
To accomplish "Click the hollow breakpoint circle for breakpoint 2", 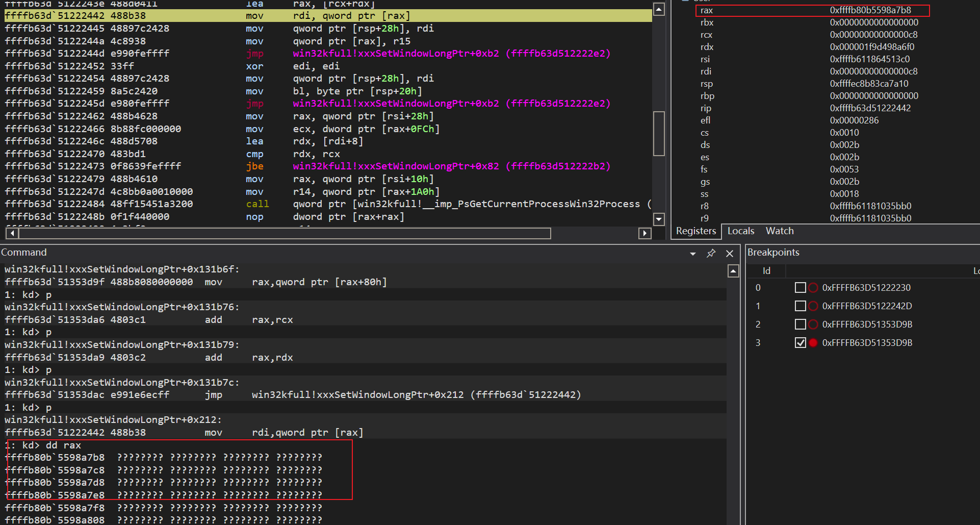I will pos(813,324).
